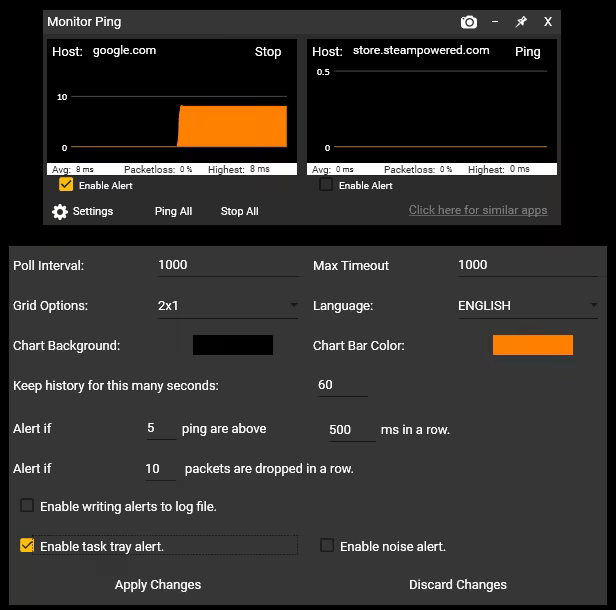Pick the orange Chart Bar Color swatch
This screenshot has width=616, height=610.
[x=532, y=345]
